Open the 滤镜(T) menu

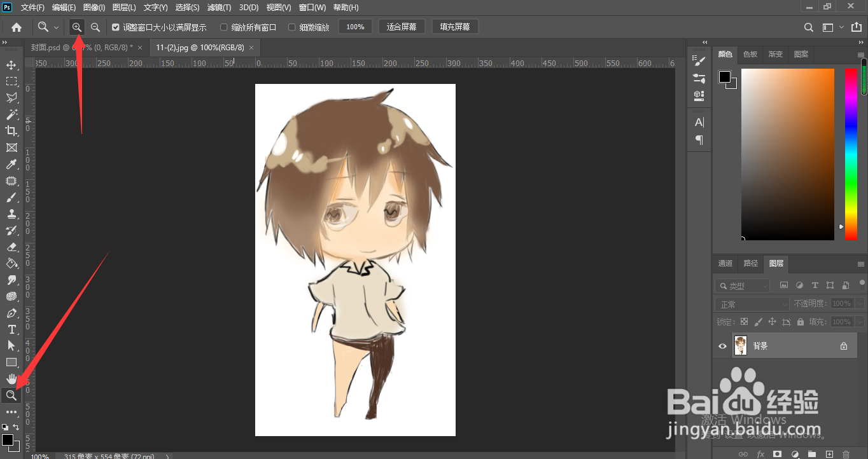pyautogui.click(x=220, y=8)
